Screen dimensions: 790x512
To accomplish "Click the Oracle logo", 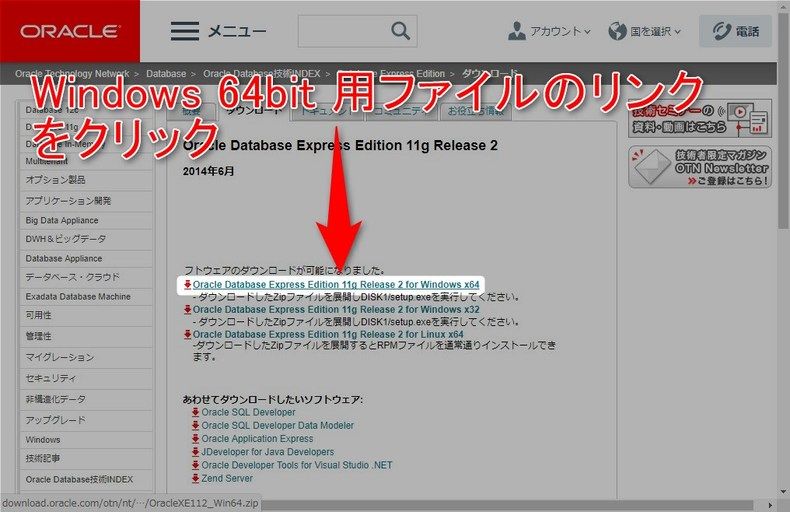I will click(x=70, y=31).
